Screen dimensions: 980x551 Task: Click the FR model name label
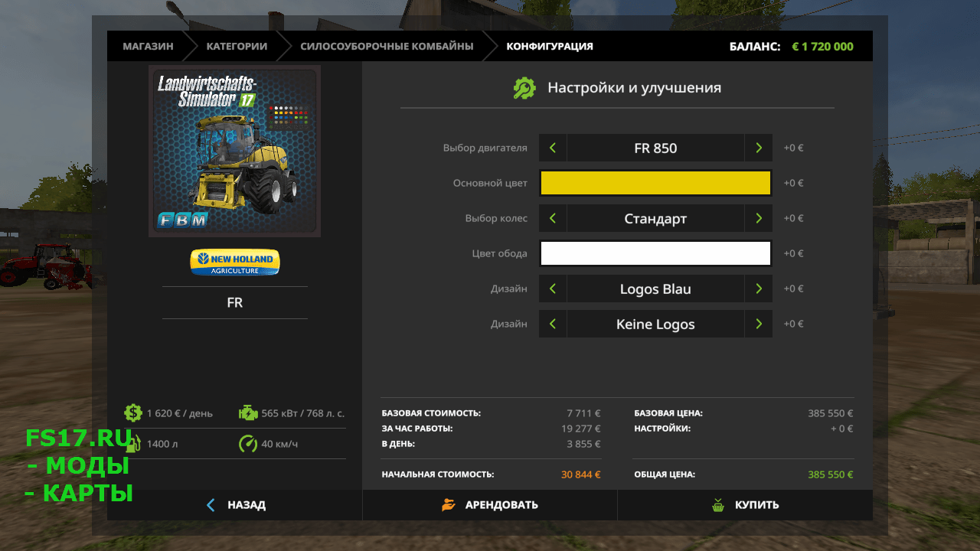click(235, 302)
